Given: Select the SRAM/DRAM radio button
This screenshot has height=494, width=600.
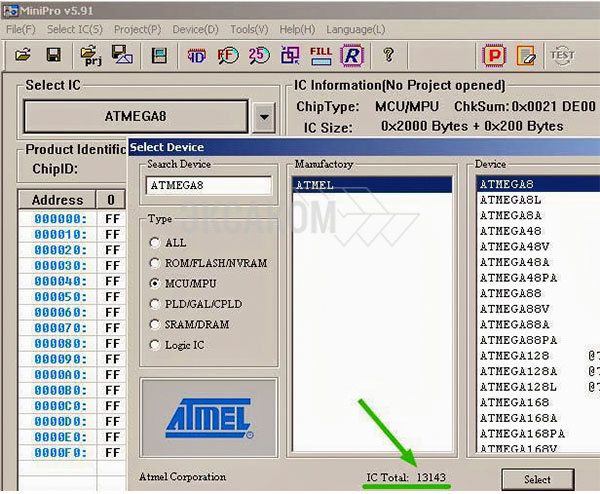Looking at the screenshot, I should 154,324.
